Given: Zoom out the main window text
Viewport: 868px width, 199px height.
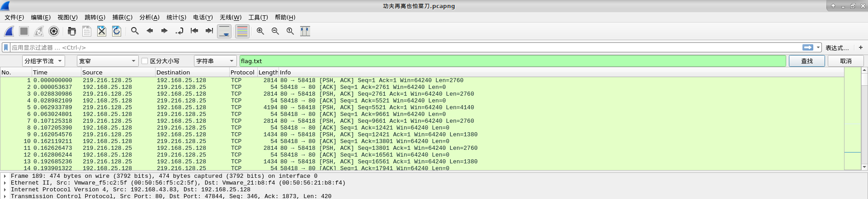Looking at the screenshot, I should pos(275,31).
